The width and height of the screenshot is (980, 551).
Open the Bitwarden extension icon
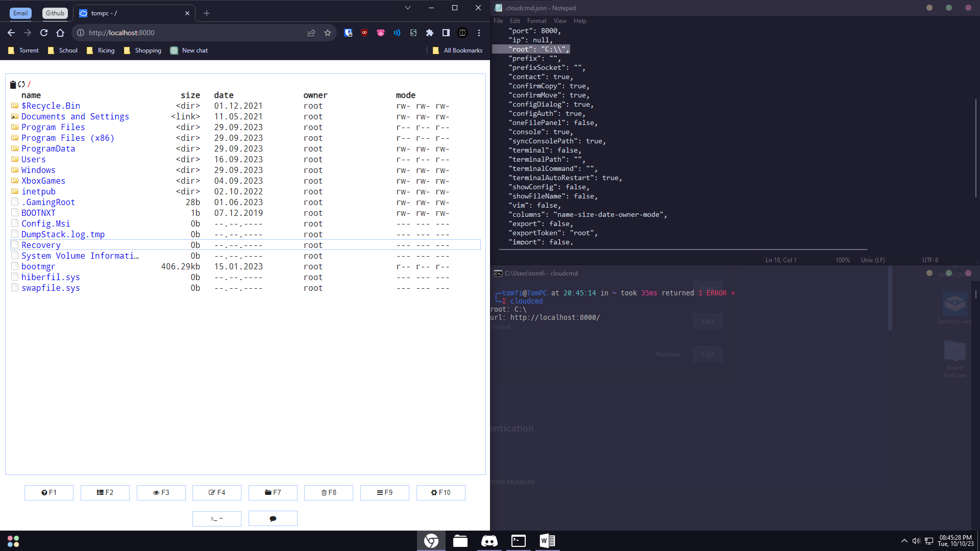point(349,33)
